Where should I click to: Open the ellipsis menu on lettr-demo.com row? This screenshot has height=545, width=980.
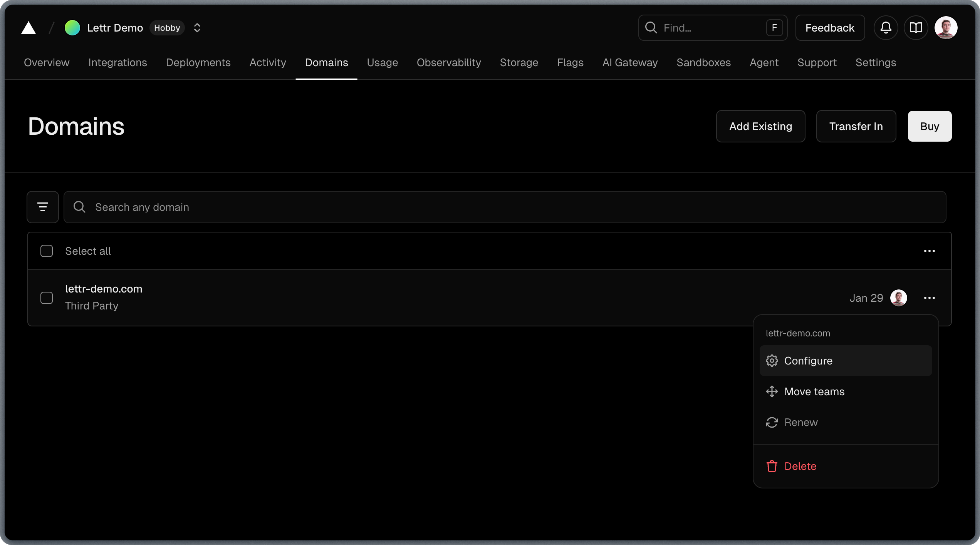930,298
